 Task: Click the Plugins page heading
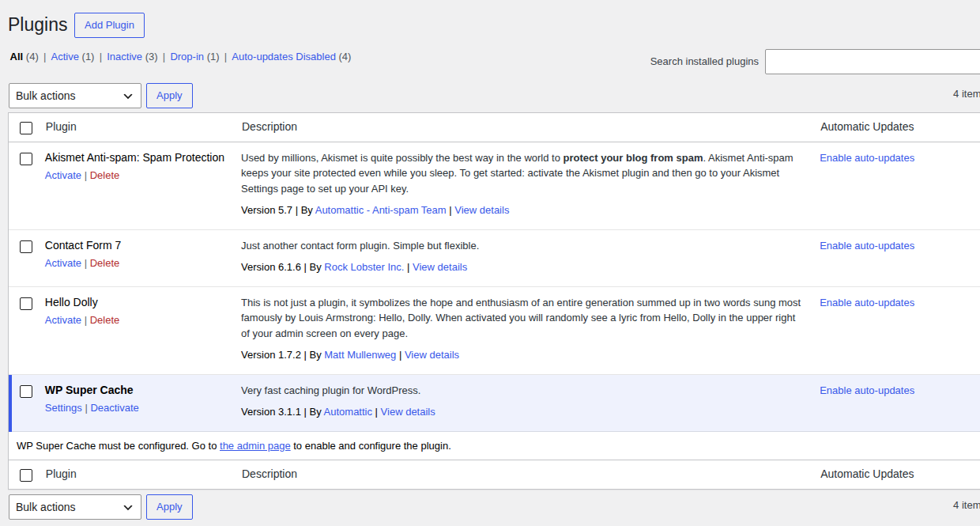[x=38, y=25]
